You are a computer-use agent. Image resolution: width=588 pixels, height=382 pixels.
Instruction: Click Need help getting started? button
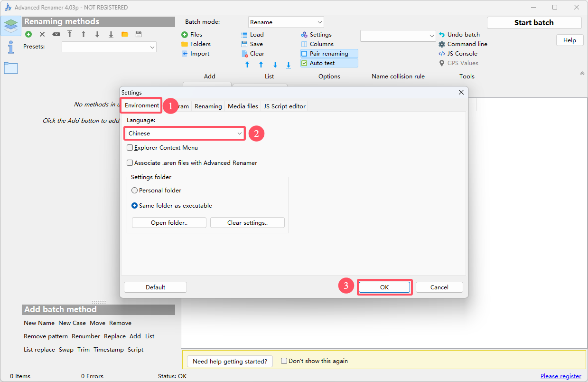230,362
